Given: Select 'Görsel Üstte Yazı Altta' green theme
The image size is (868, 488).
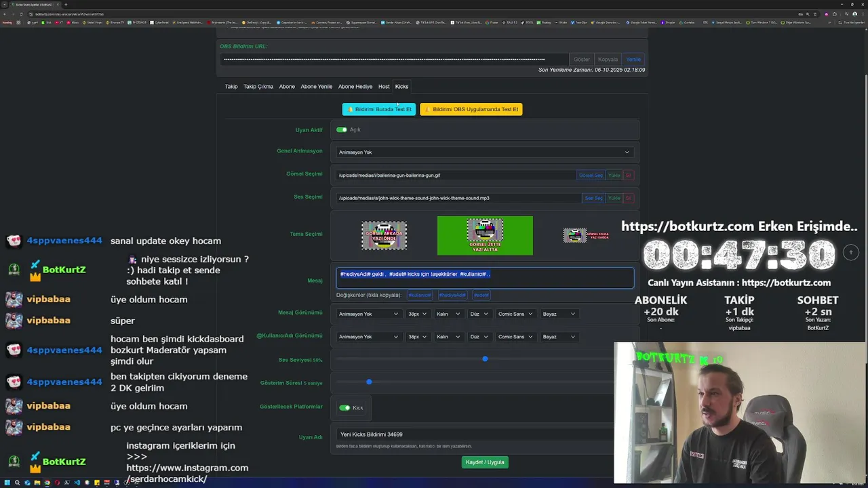Looking at the screenshot, I should (485, 236).
